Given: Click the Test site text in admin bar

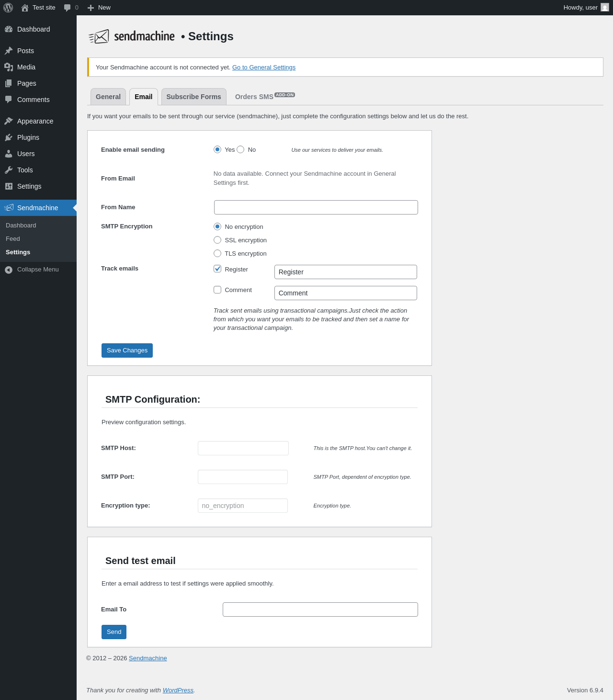Looking at the screenshot, I should pos(44,8).
